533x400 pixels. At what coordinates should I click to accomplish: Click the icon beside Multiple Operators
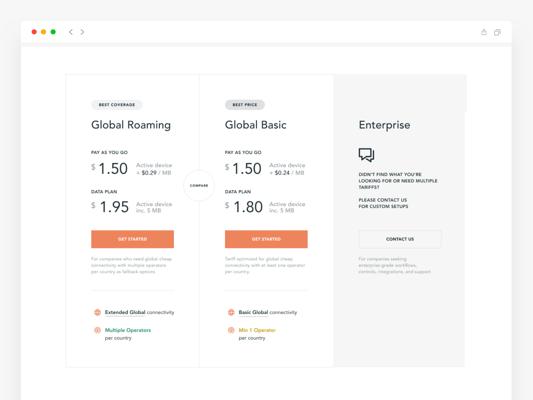97,330
